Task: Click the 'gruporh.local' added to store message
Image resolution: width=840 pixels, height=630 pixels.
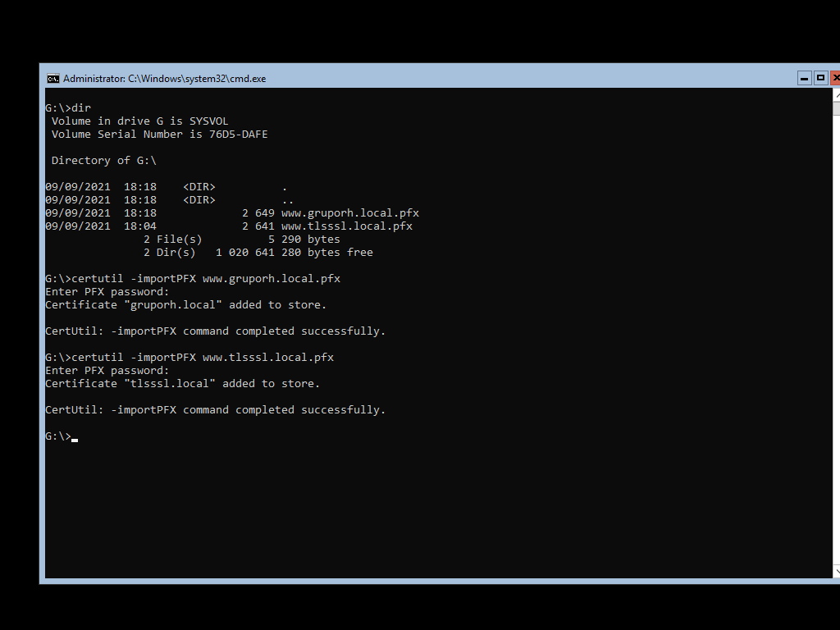Action: pyautogui.click(x=185, y=305)
